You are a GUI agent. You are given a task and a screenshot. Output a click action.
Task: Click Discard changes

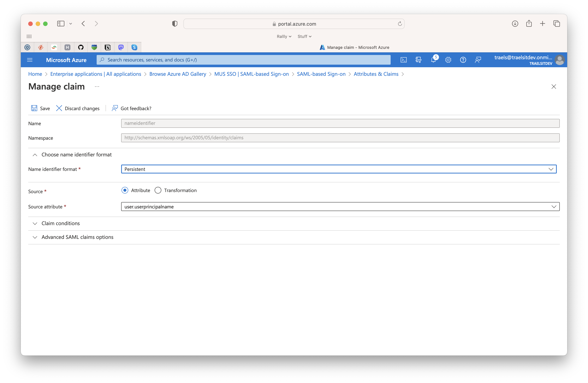(78, 108)
